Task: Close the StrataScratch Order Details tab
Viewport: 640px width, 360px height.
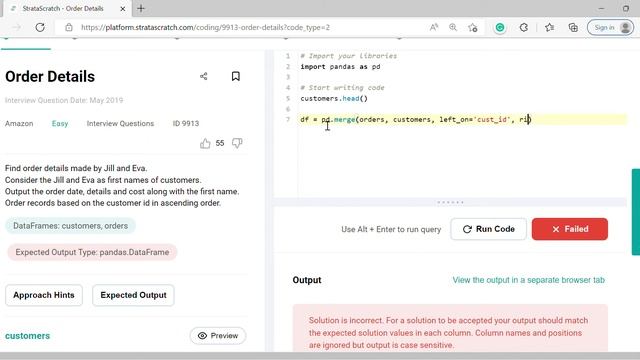Action: point(123,9)
